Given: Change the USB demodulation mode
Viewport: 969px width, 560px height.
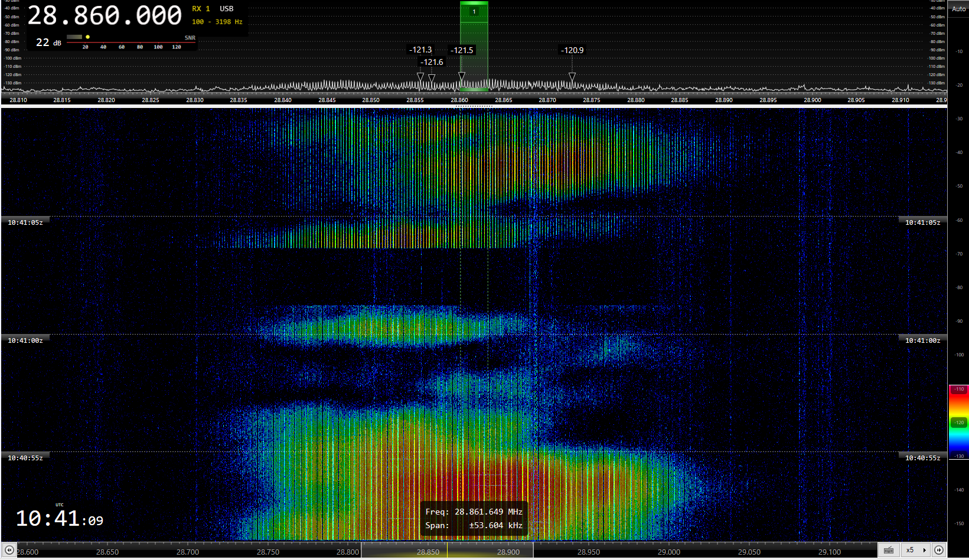Looking at the screenshot, I should (226, 9).
